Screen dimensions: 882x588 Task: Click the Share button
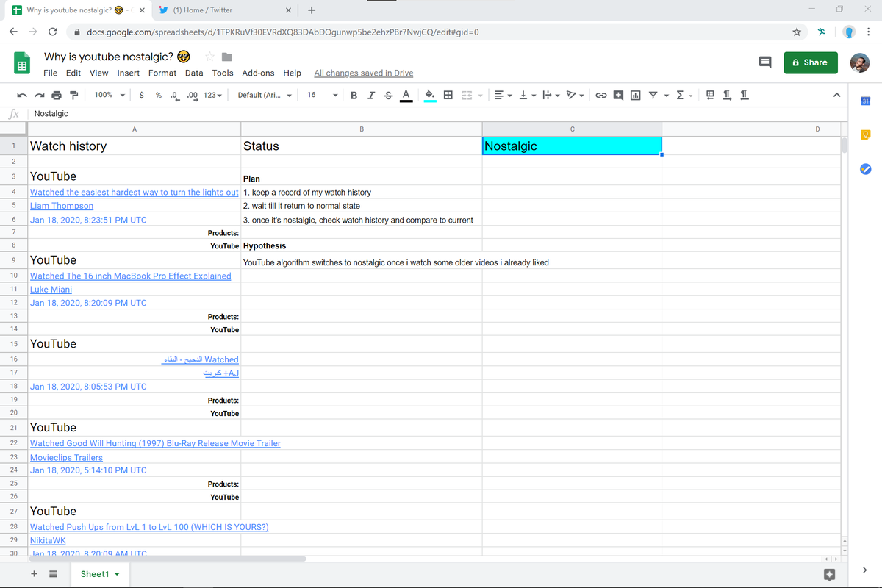809,62
